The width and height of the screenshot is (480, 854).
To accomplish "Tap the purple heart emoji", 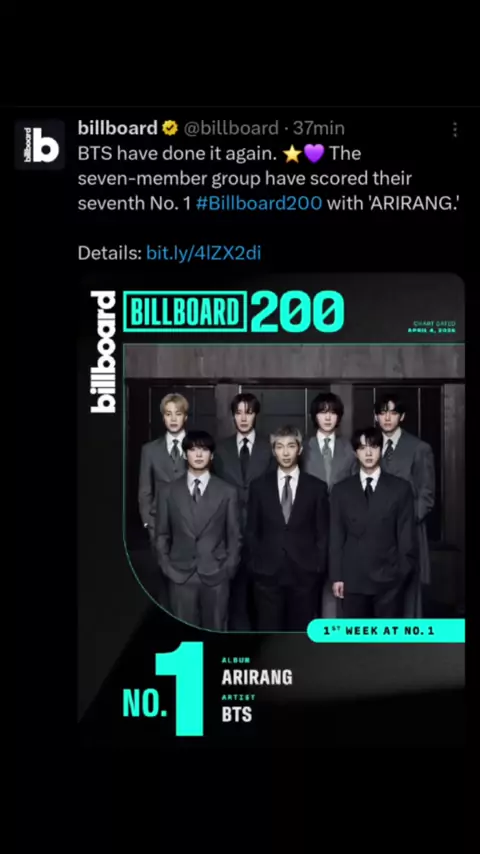I will coord(313,154).
